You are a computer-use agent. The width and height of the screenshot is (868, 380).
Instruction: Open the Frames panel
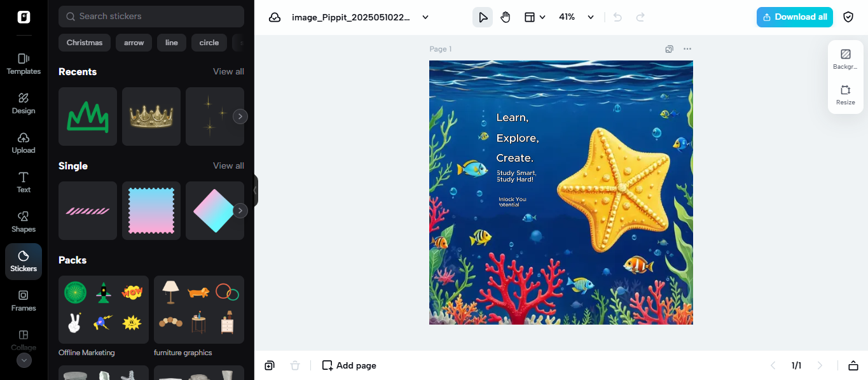(x=23, y=300)
